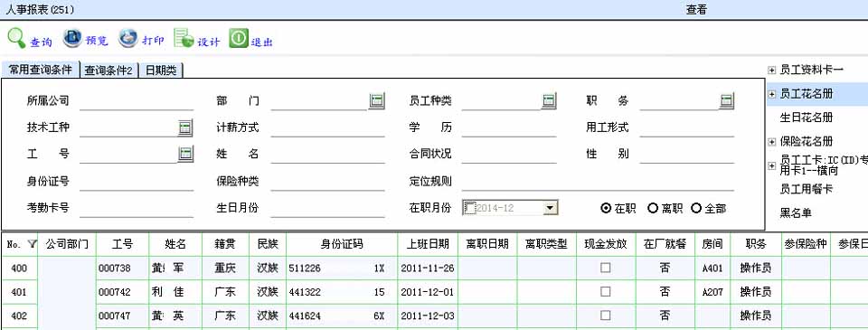
Task: Expand the 员工资料卡一 tree node
Action: [771, 71]
